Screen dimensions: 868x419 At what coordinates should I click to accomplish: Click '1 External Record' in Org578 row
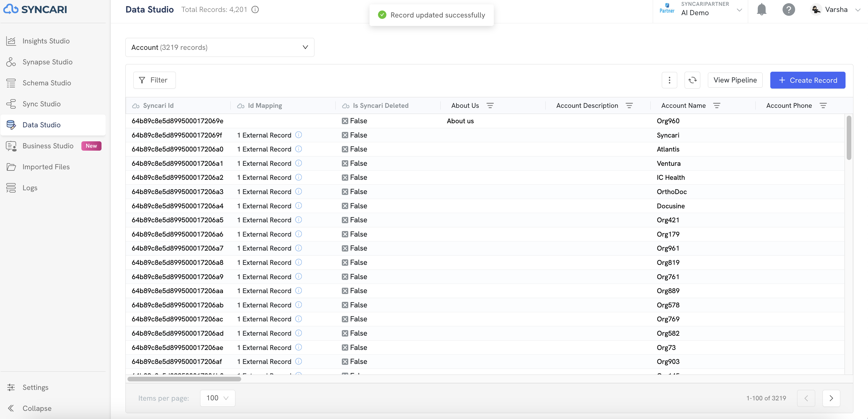[x=264, y=305]
